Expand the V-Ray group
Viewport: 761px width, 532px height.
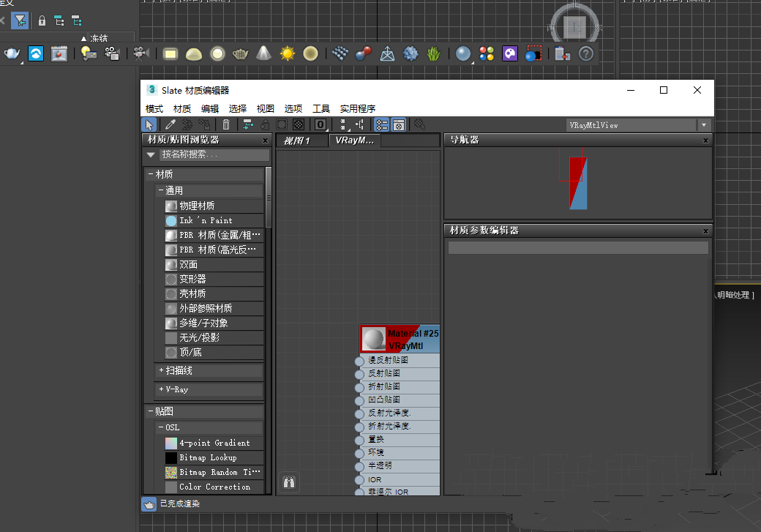coord(161,389)
